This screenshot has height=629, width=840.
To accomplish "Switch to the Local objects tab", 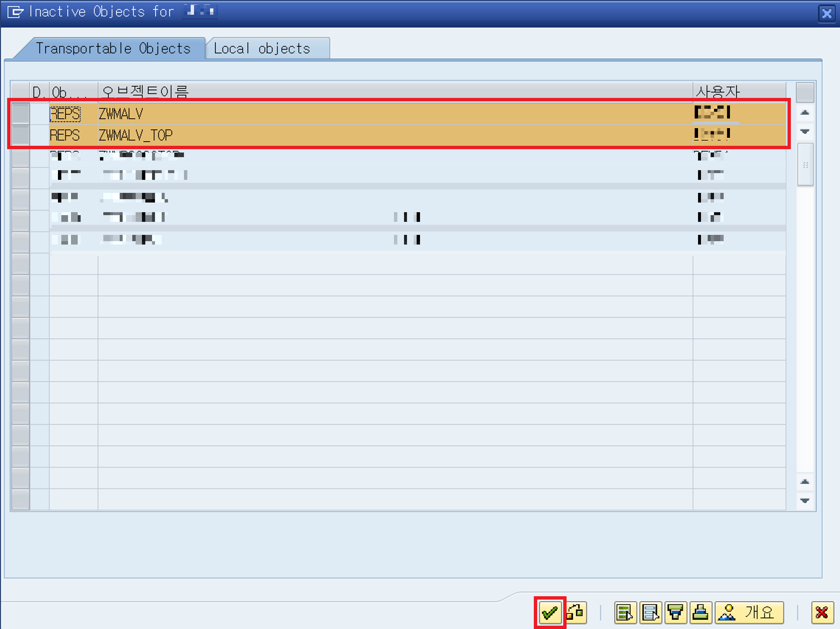I will click(262, 49).
